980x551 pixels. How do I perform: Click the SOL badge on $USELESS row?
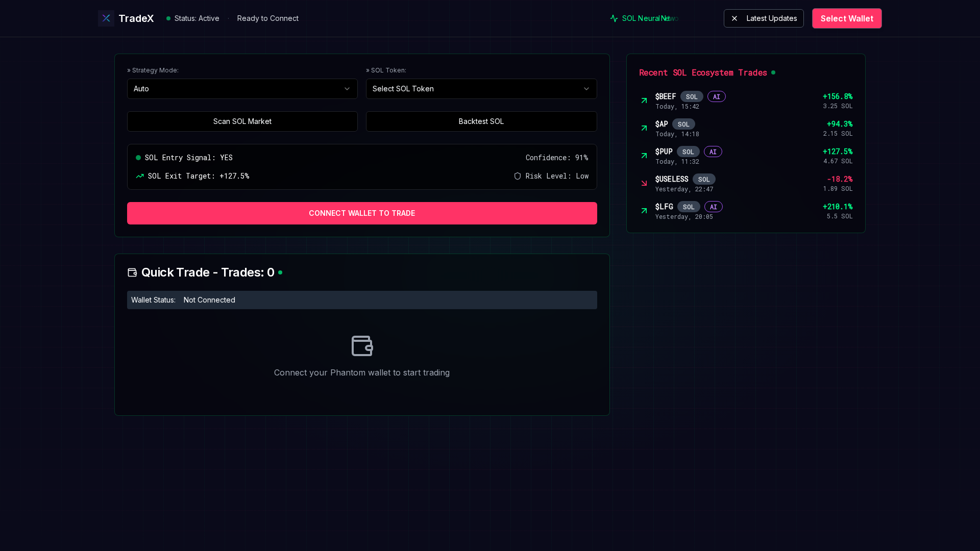tap(704, 179)
